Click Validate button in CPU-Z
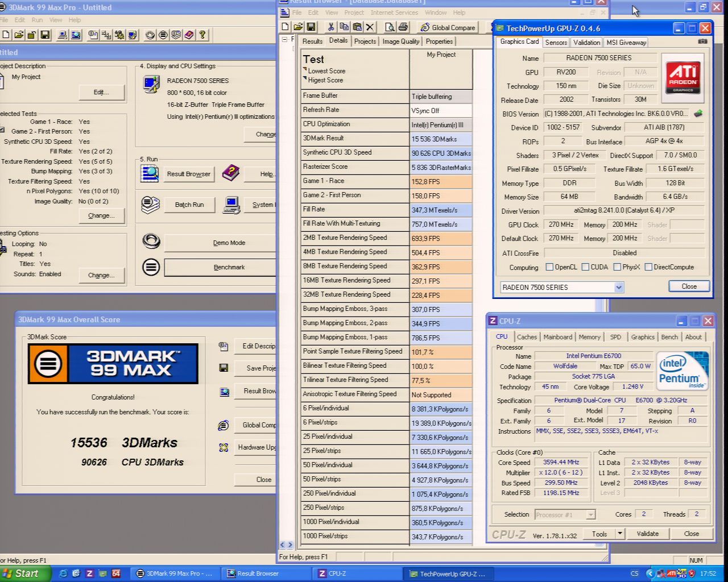 click(x=647, y=534)
